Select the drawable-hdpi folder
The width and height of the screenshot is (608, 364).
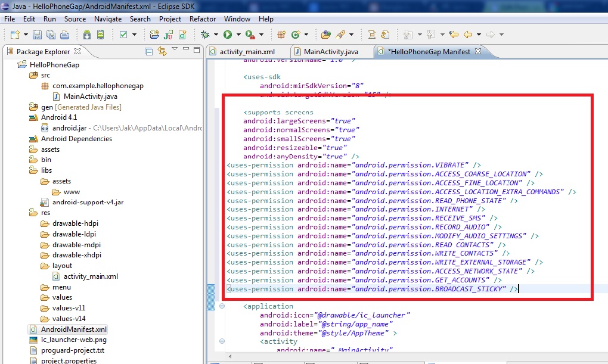[x=75, y=223]
